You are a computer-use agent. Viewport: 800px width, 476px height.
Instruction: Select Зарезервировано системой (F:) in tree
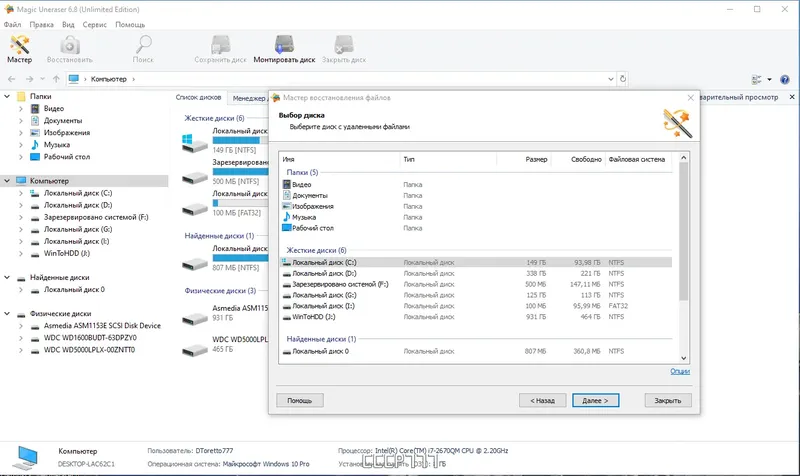pyautogui.click(x=96, y=217)
